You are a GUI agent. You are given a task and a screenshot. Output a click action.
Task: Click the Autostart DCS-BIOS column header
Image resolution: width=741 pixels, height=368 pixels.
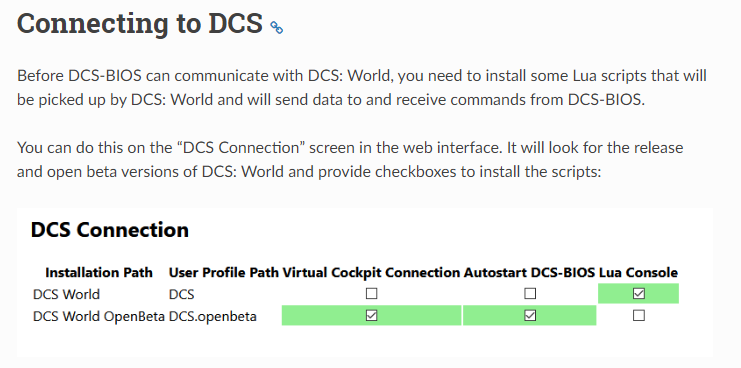(x=529, y=273)
